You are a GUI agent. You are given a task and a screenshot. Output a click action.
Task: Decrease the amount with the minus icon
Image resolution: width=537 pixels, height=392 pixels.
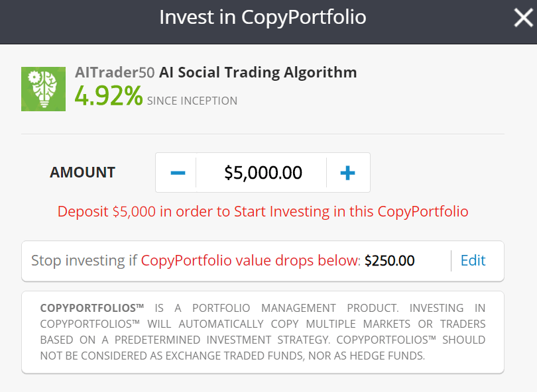tap(178, 173)
